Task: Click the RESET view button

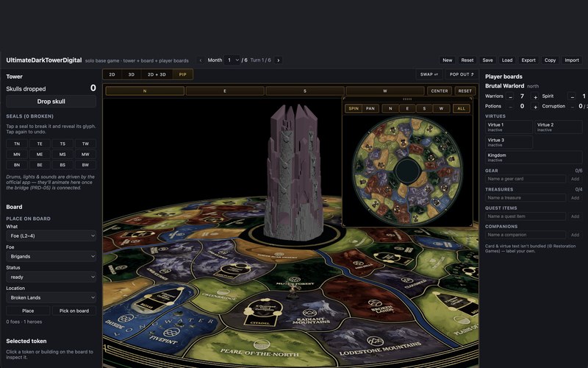Action: point(465,91)
